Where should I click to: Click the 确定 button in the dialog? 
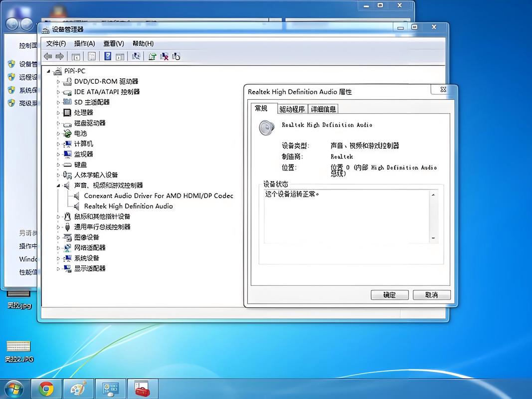coord(389,295)
